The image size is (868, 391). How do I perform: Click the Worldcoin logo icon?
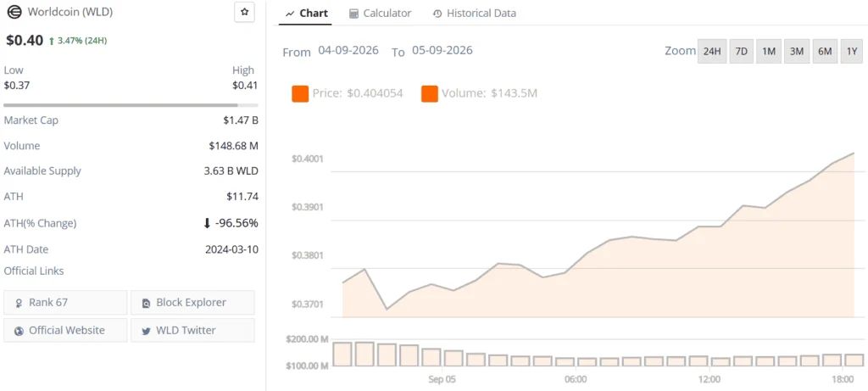point(14,12)
